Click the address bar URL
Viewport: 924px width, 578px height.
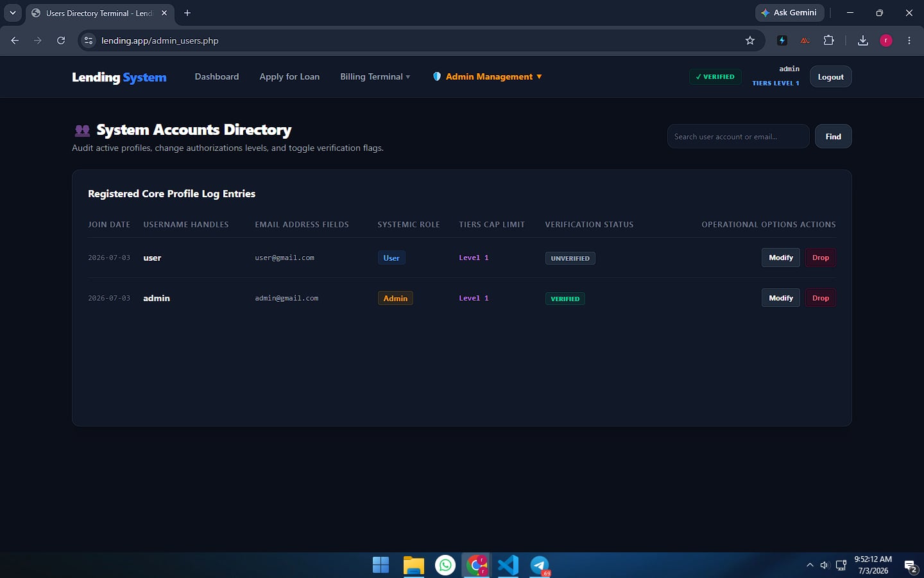point(160,40)
